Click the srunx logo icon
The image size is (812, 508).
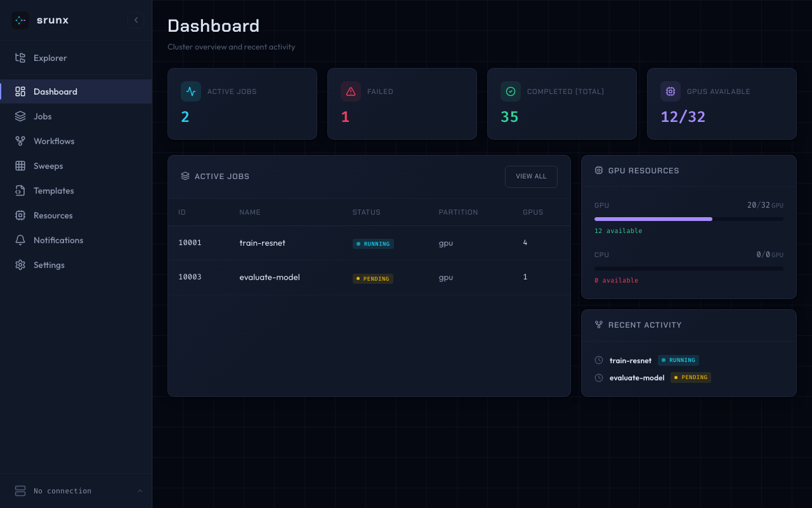point(20,20)
